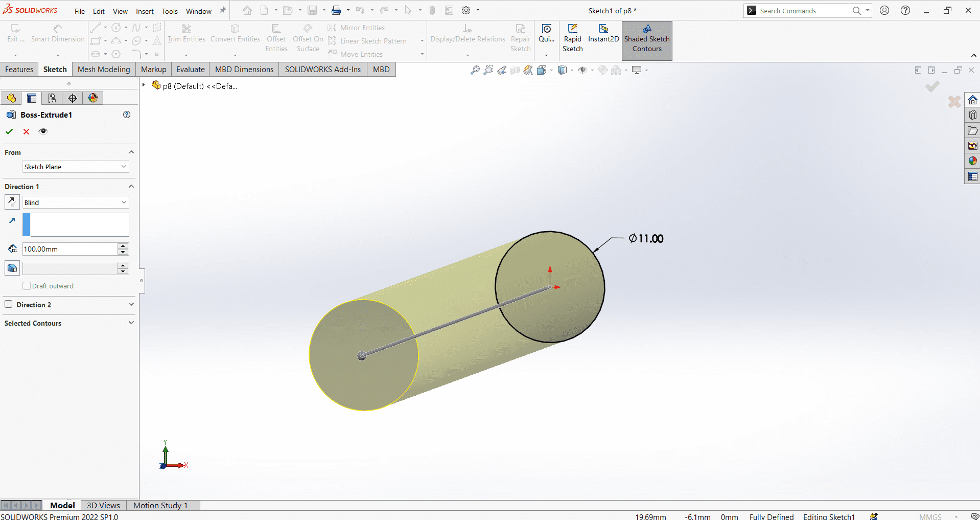This screenshot has width=980, height=520.
Task: Open the Blind end condition dropdown
Action: pos(76,202)
